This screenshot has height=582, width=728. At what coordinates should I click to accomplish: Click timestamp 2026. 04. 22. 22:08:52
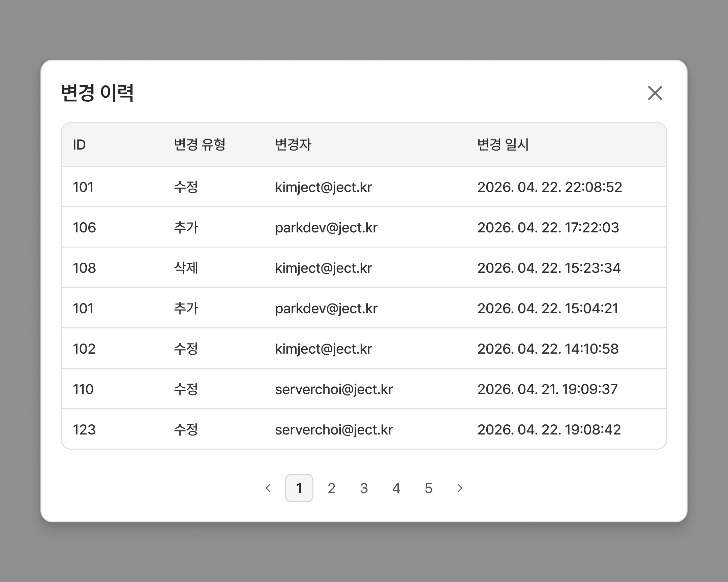(x=550, y=187)
